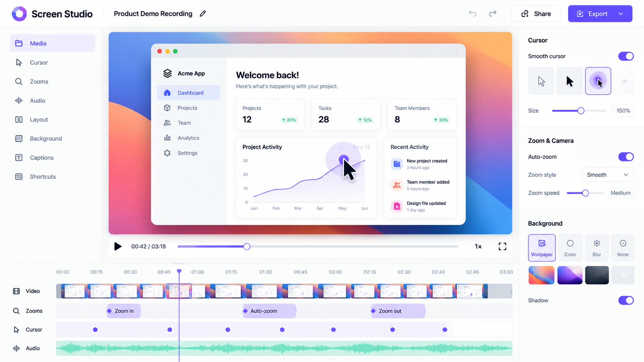644x362 pixels.
Task: Open the Shortcuts sidebar section
Action: (53, 177)
